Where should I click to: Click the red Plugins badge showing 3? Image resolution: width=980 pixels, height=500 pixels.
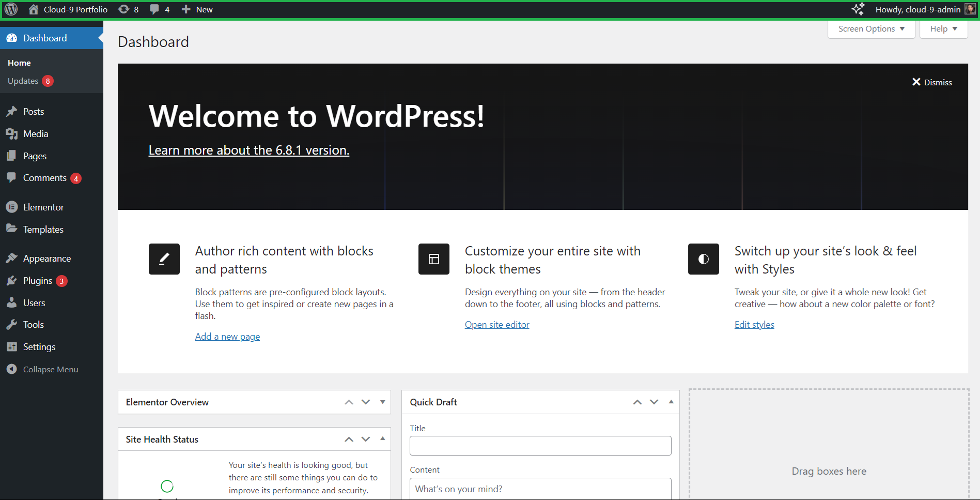coord(61,281)
